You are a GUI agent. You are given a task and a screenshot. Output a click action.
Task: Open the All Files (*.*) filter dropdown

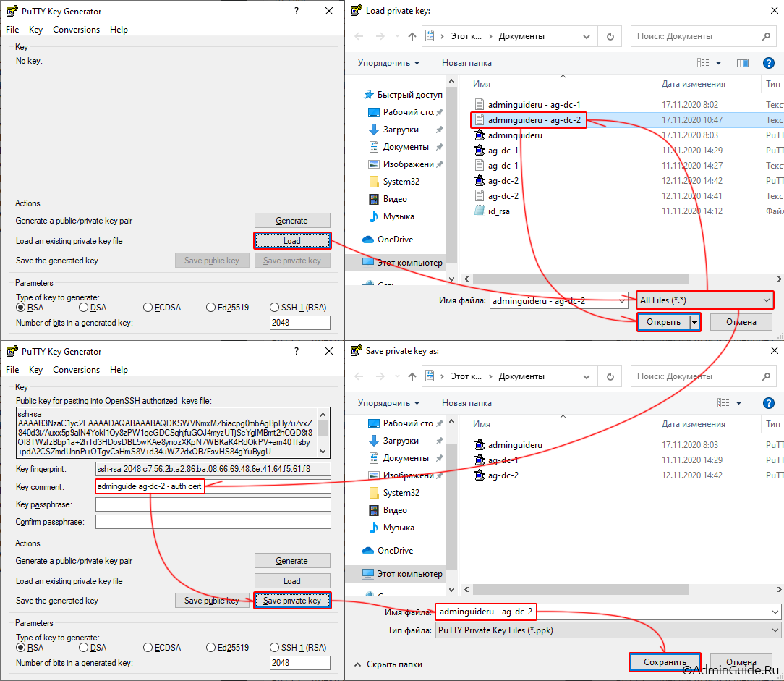(x=705, y=300)
